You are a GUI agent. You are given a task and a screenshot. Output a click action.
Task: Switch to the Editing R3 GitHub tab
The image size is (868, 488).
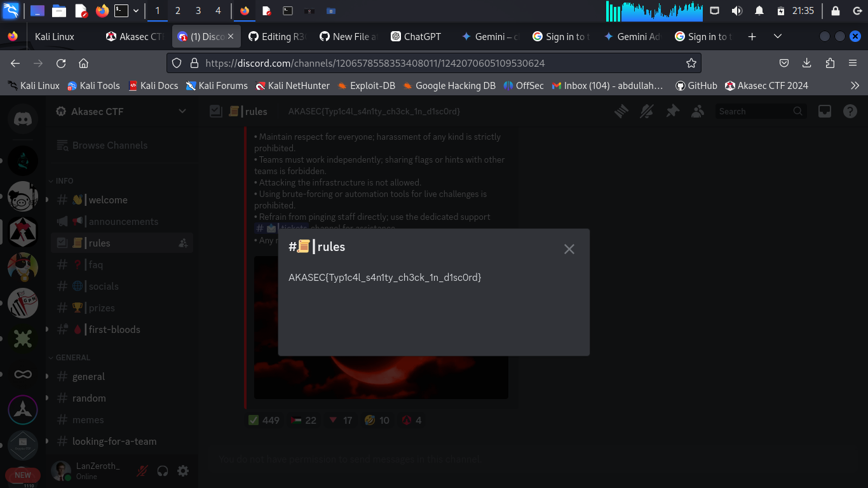tap(277, 37)
